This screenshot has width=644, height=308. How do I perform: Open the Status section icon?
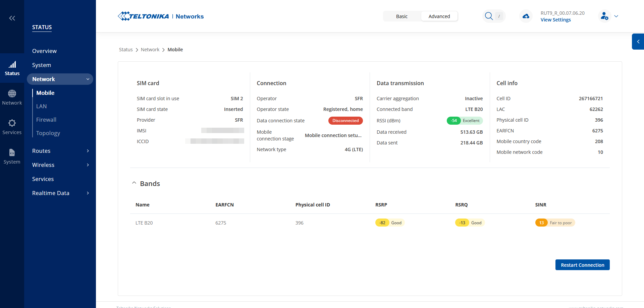point(12,68)
